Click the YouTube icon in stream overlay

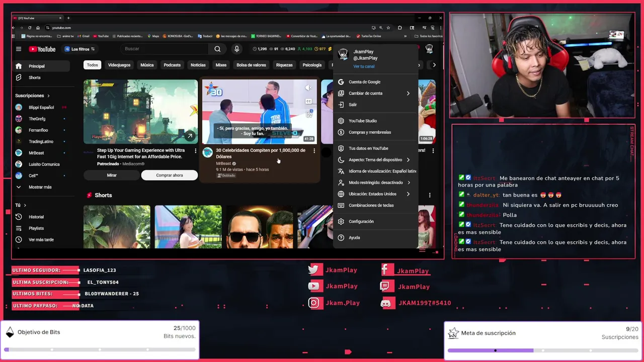pyautogui.click(x=314, y=286)
